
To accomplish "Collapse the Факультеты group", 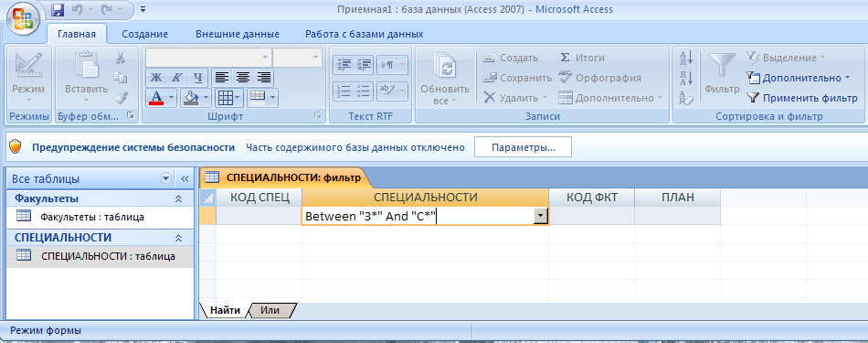I will 178,198.
